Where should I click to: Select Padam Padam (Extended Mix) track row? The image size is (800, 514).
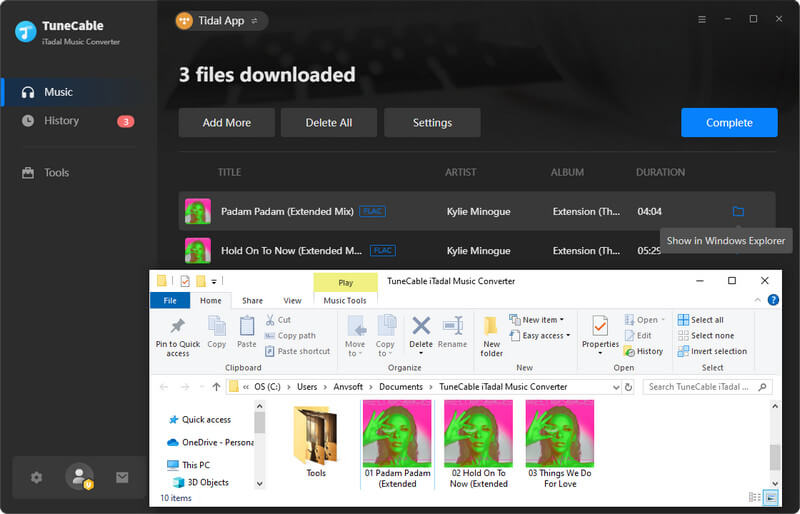point(477,211)
